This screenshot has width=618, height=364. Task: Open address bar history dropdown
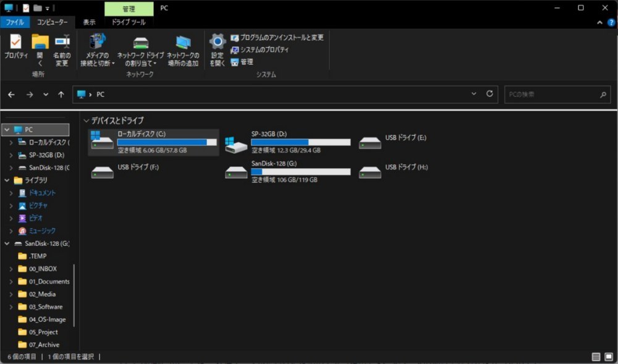pos(474,94)
